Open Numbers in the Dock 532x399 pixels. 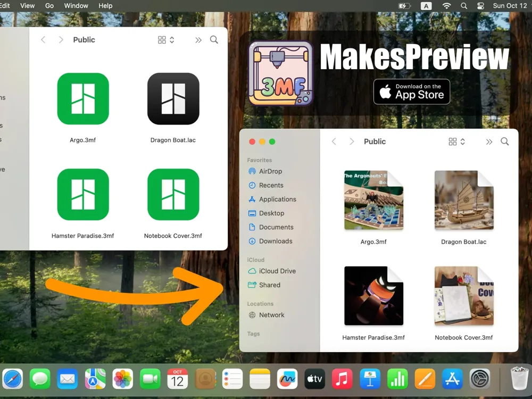click(397, 379)
